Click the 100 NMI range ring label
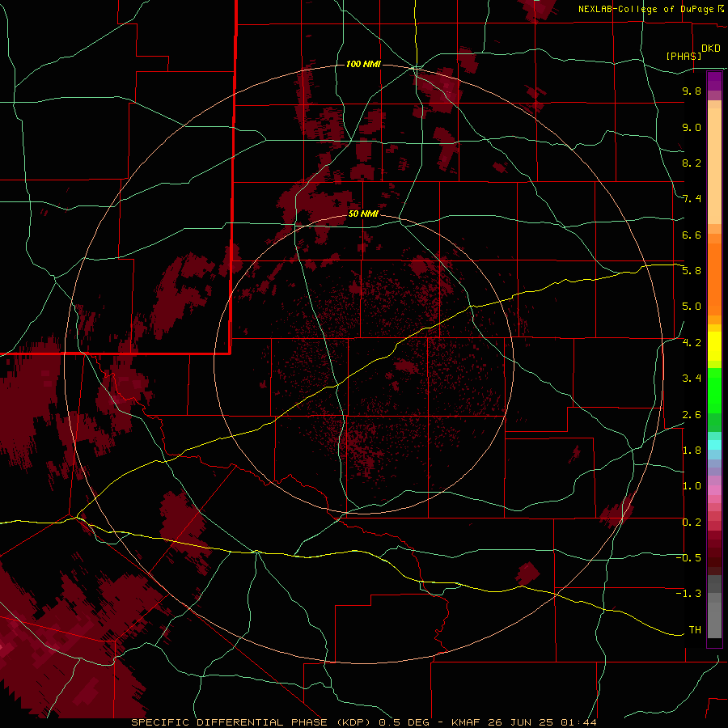 [363, 64]
